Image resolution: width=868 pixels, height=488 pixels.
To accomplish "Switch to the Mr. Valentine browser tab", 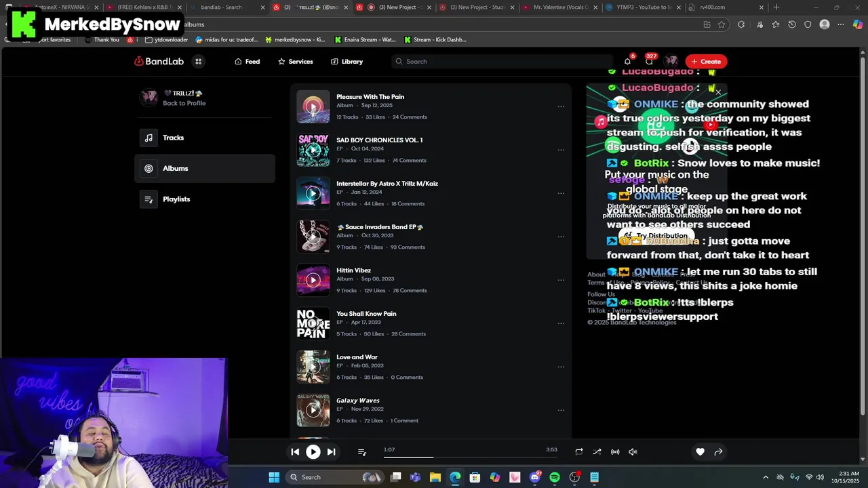I will coord(559,7).
